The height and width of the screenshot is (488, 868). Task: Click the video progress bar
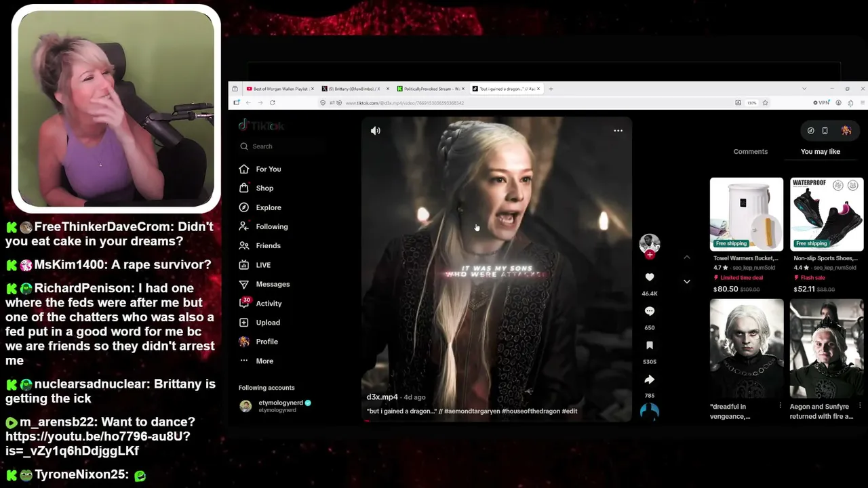[x=496, y=421]
